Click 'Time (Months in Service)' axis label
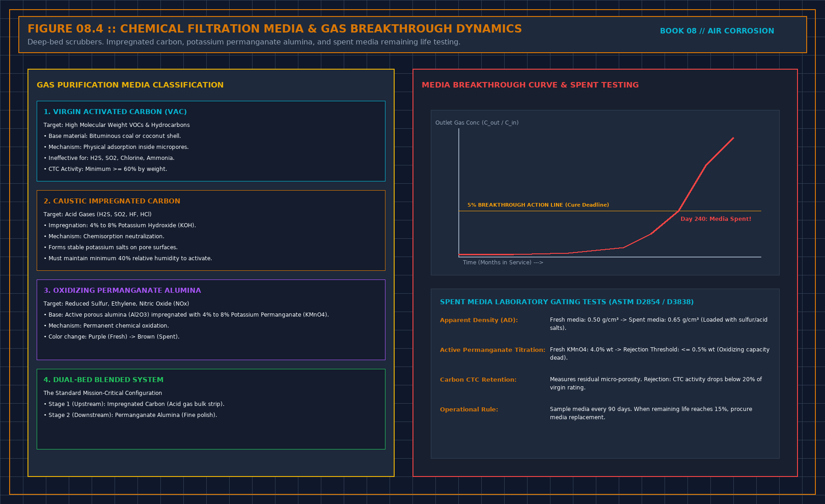 503,263
